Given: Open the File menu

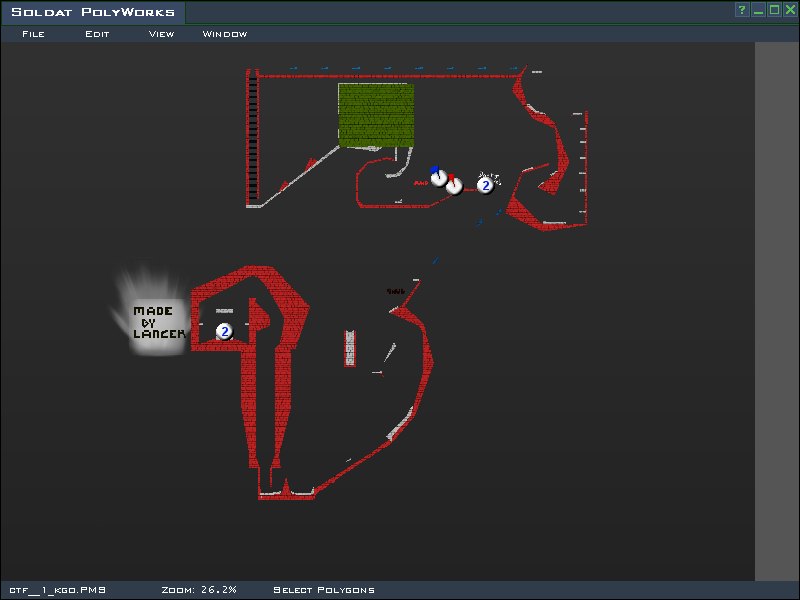Looking at the screenshot, I should coord(33,34).
